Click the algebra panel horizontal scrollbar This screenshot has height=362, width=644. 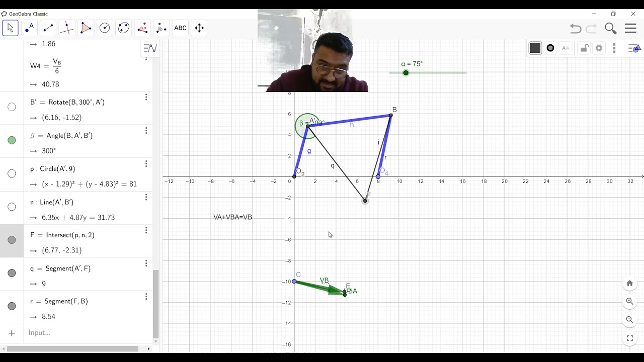coord(73,348)
